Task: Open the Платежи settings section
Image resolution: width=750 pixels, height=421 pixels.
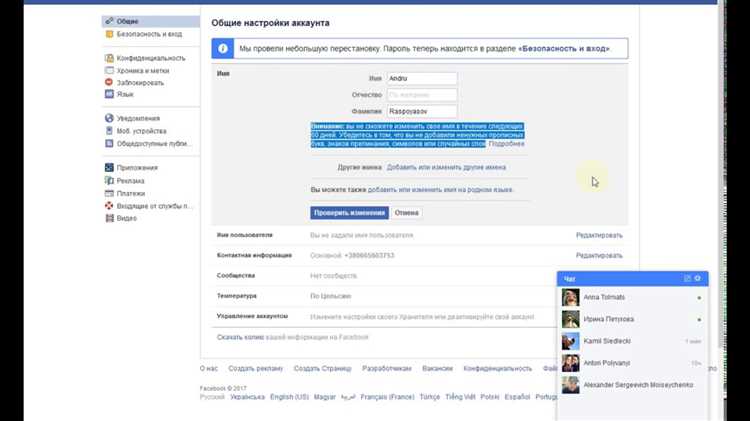Action: point(131,193)
